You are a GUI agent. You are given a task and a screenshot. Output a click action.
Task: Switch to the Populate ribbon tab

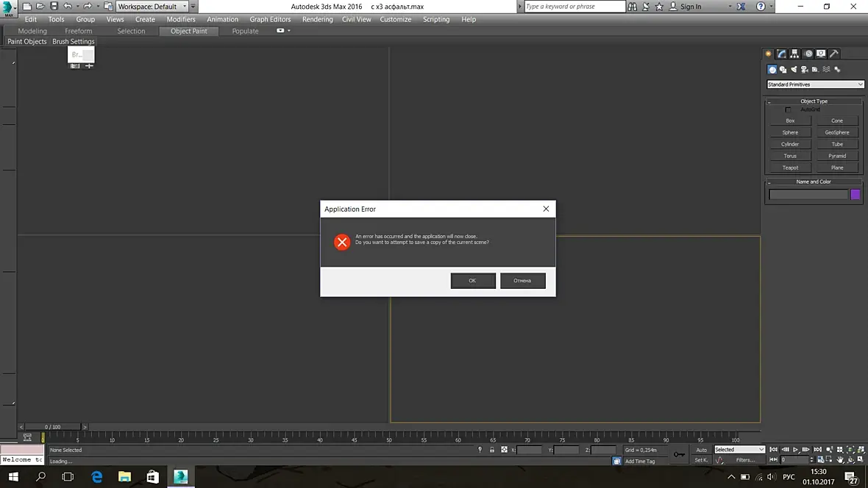245,31
